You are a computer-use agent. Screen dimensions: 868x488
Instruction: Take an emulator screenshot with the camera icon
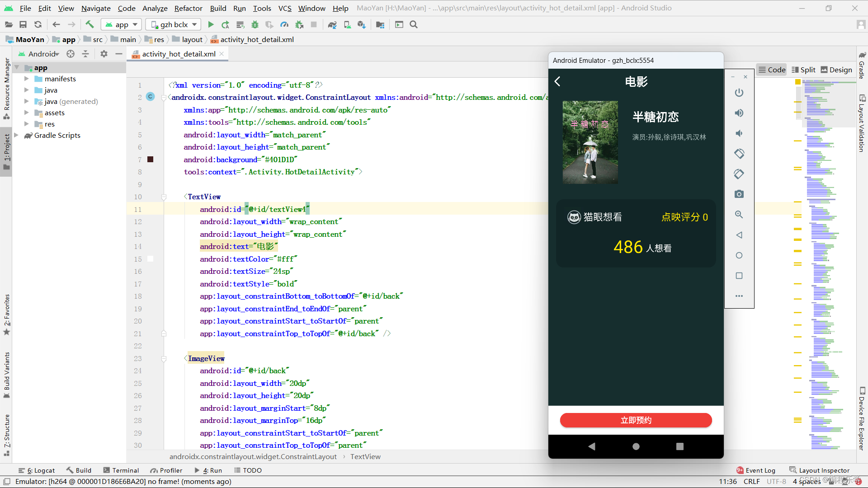click(739, 194)
